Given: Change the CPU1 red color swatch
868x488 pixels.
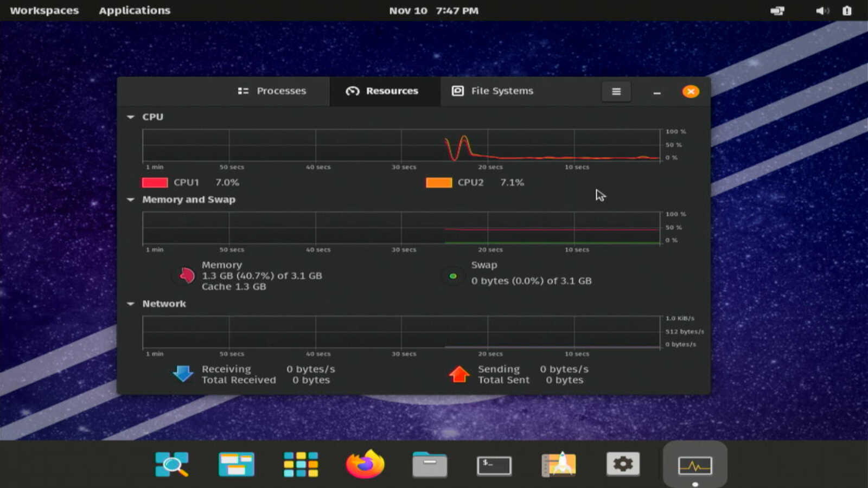Looking at the screenshot, I should [155, 183].
